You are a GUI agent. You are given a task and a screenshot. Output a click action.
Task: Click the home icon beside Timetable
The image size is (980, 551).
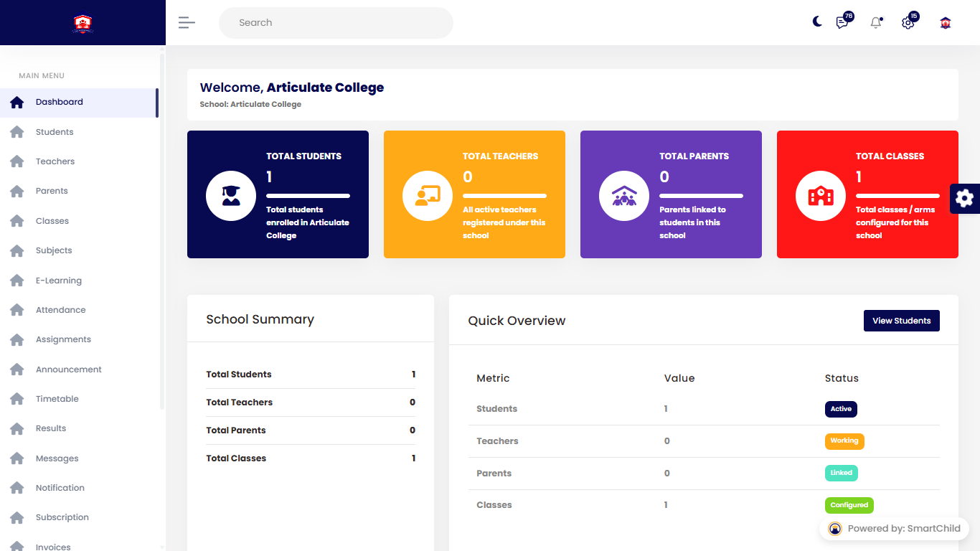17,399
